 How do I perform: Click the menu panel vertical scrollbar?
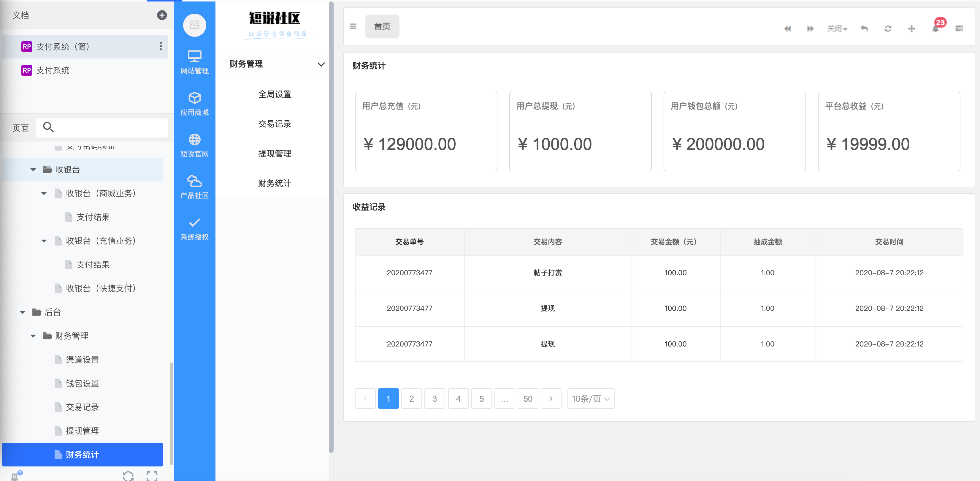(x=331, y=227)
